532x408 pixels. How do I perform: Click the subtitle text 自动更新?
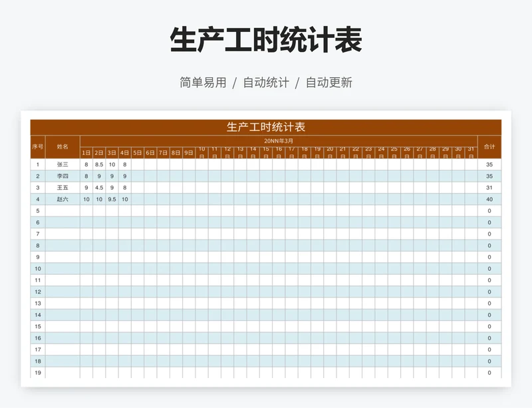point(329,83)
